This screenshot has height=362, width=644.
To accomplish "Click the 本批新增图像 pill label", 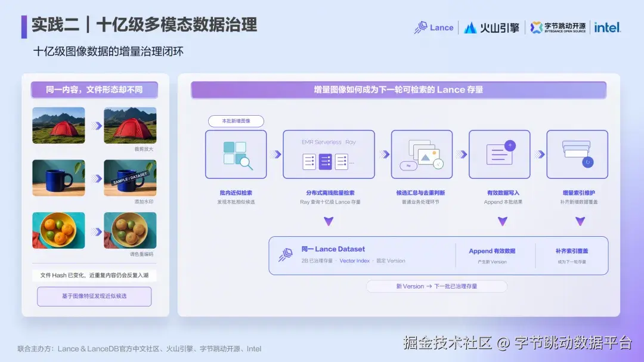I will coord(236,121).
